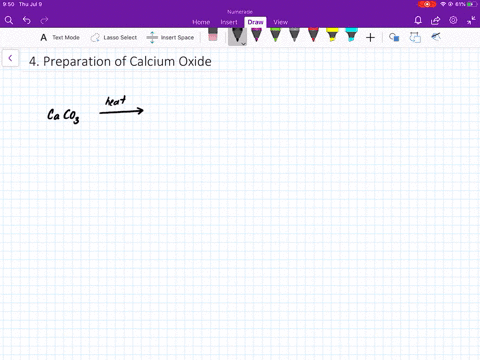Go back with the page chevron
This screenshot has width=480, height=360.
coord(10,58)
